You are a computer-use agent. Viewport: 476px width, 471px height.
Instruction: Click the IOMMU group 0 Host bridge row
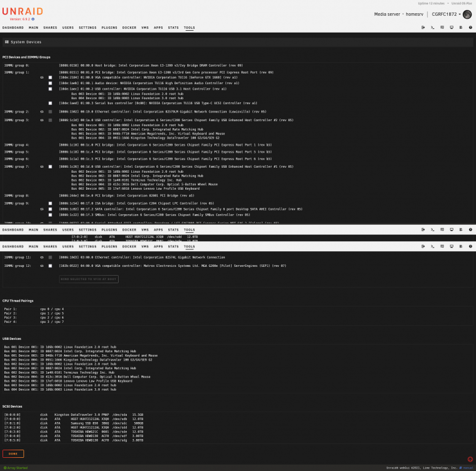point(124,65)
